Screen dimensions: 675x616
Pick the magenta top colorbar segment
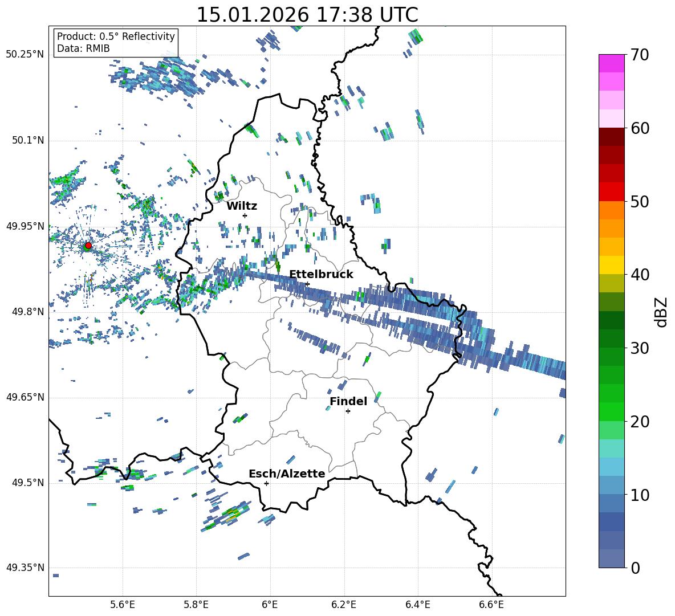pos(612,63)
